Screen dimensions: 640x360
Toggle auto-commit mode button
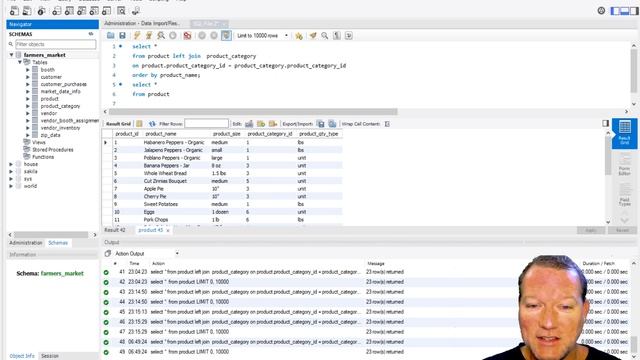coord(226,36)
